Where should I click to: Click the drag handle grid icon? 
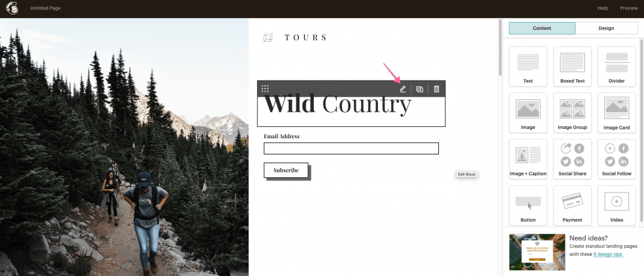(x=265, y=89)
